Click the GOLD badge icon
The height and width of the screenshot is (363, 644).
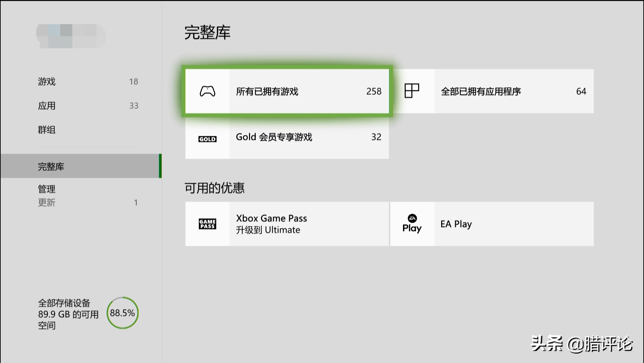pyautogui.click(x=208, y=139)
